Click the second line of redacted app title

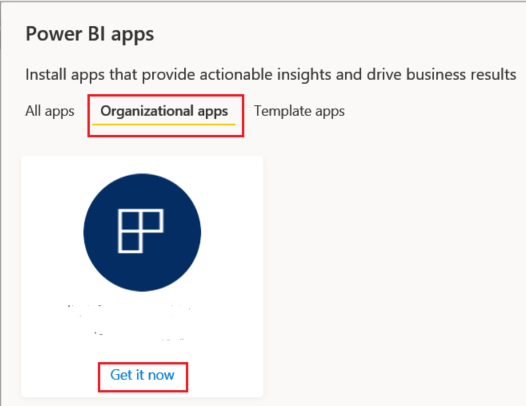pos(139,336)
